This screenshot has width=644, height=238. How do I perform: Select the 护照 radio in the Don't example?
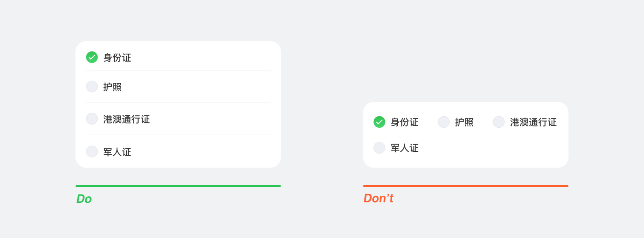pyautogui.click(x=444, y=122)
